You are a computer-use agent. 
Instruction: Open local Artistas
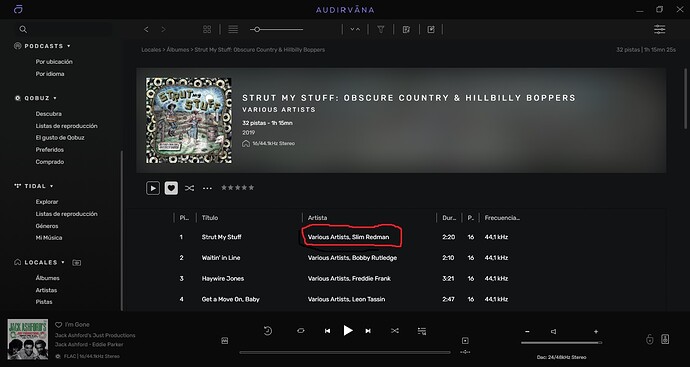coord(46,290)
